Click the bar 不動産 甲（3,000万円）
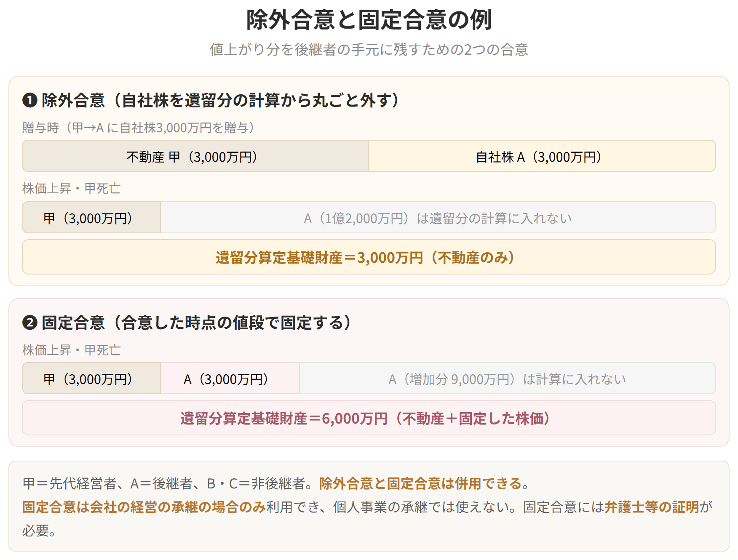Screen dimensions: 738x560 (195, 156)
